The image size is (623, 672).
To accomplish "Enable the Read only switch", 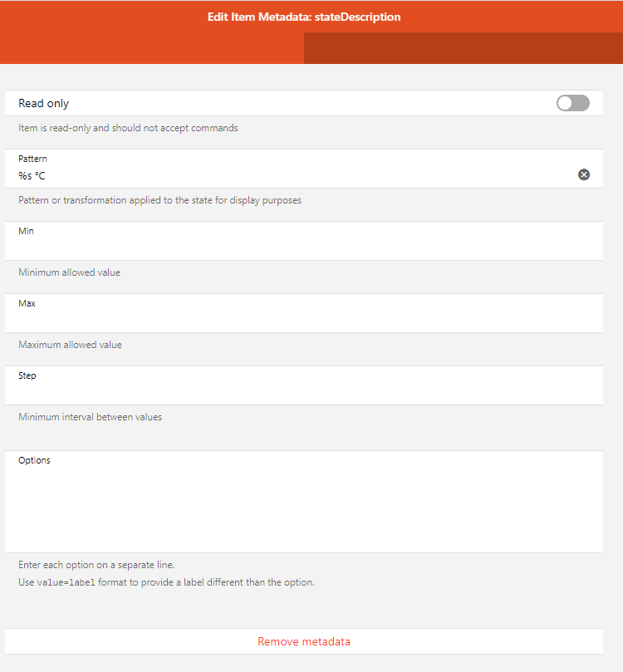I will [573, 103].
